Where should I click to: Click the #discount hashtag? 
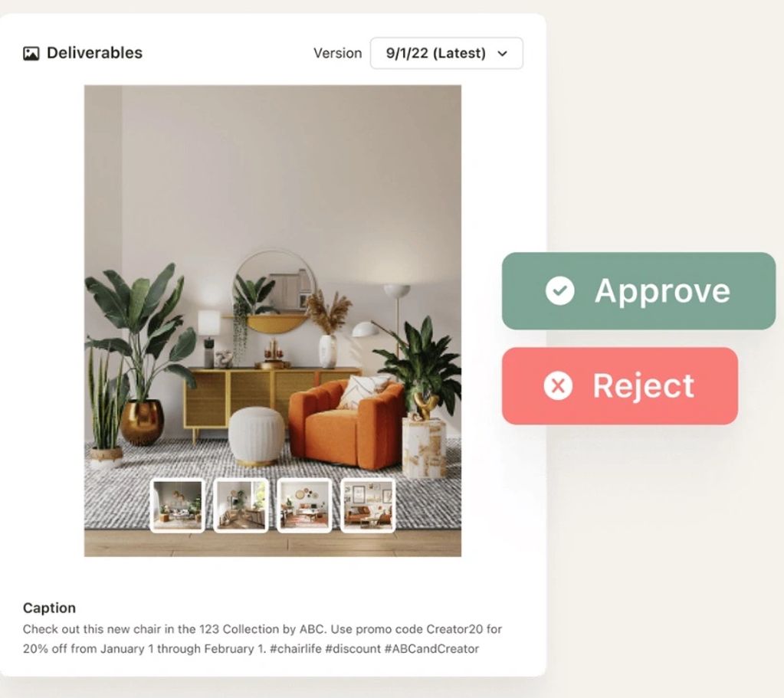tap(353, 649)
